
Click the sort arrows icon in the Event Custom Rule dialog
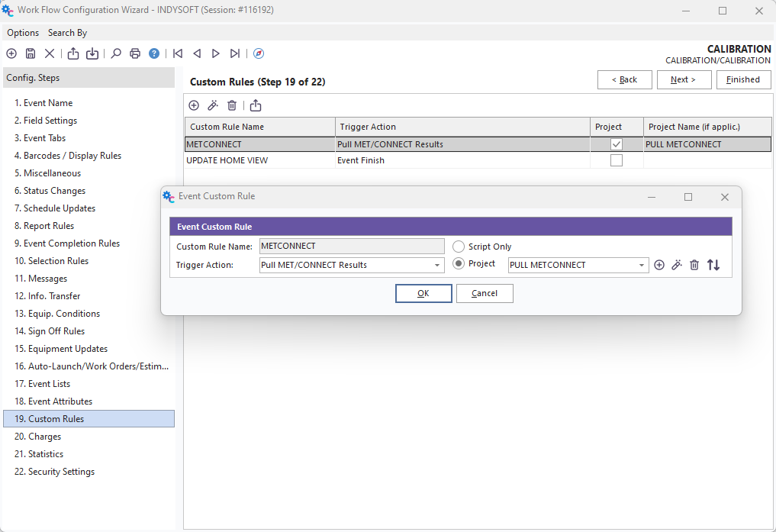point(713,265)
